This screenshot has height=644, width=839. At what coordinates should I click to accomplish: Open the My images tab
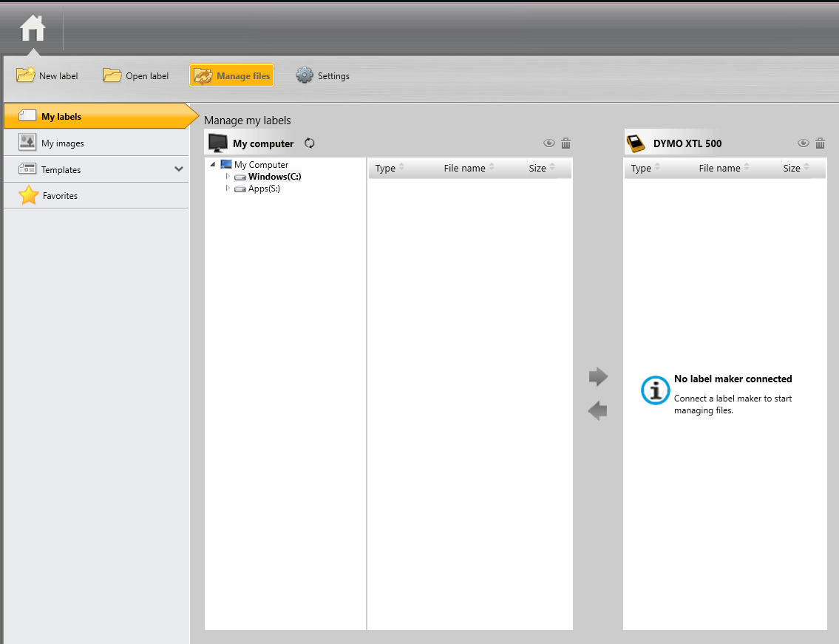(x=63, y=143)
